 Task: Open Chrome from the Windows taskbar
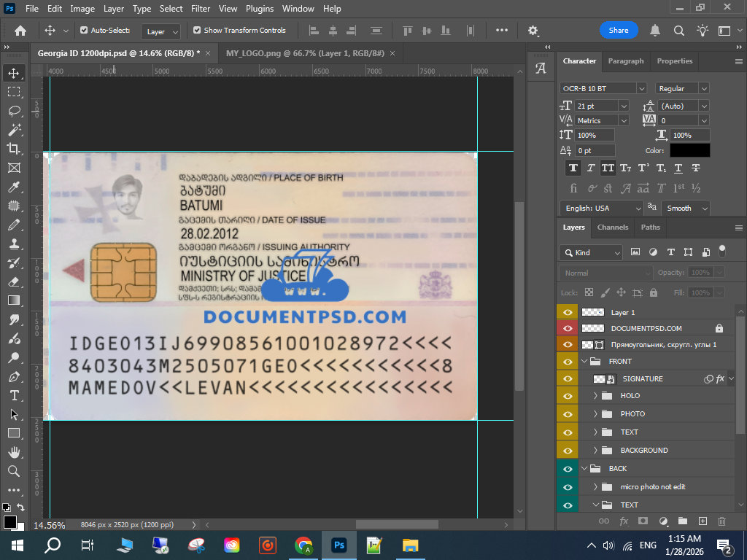pyautogui.click(x=303, y=545)
